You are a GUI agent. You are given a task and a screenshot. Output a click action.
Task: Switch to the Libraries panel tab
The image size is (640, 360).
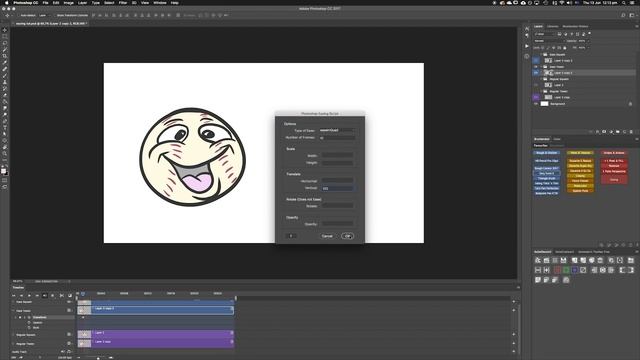pyautogui.click(x=553, y=27)
